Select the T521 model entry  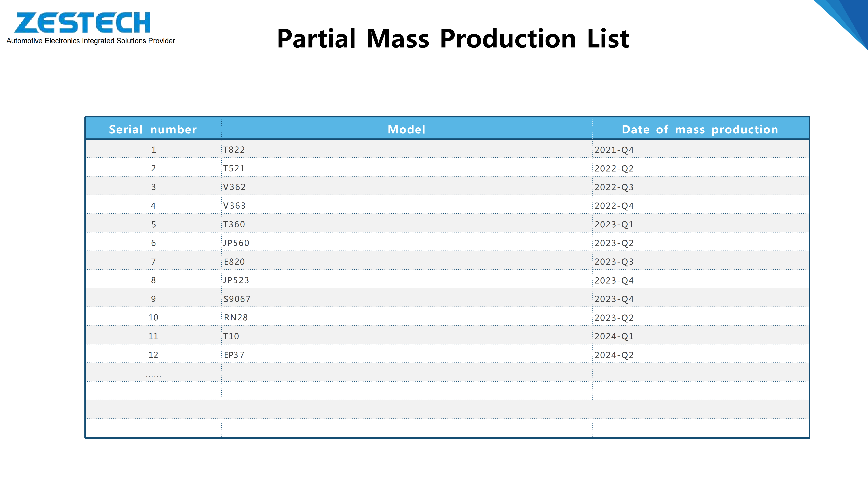[x=234, y=168]
